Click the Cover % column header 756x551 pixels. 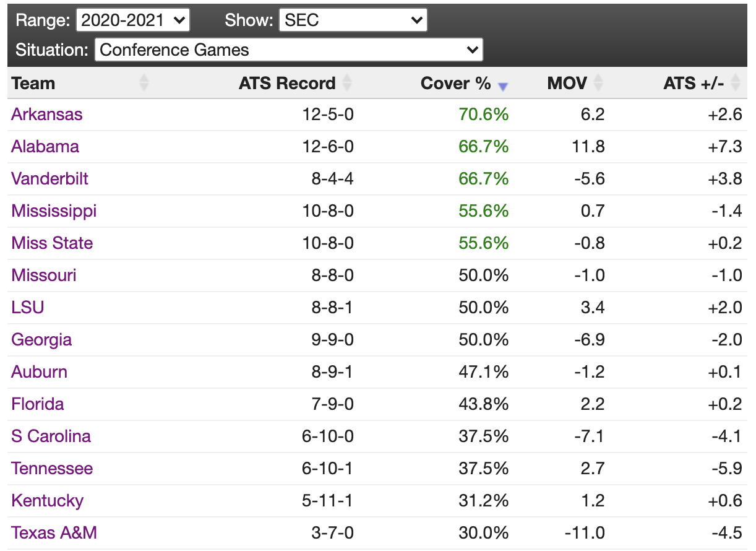coord(455,83)
